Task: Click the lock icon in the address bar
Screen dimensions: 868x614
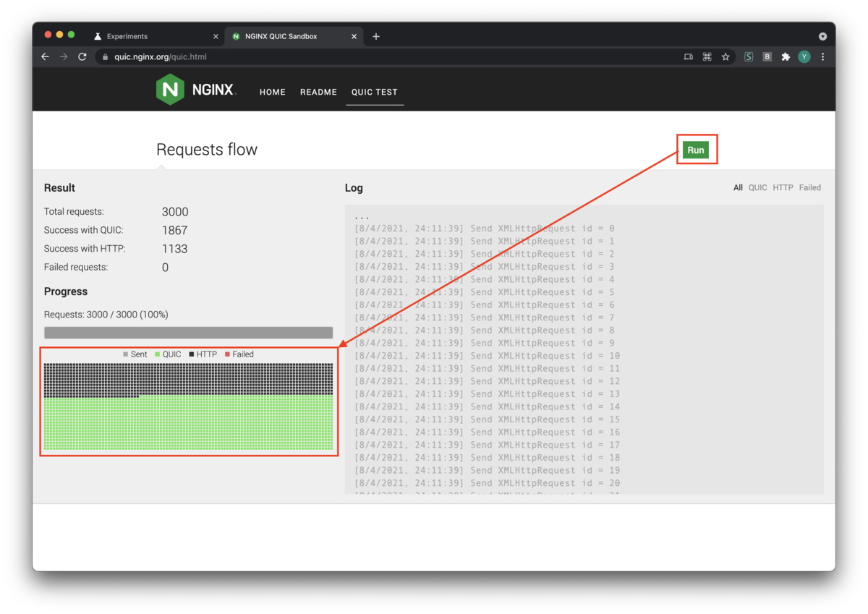Action: 105,56
